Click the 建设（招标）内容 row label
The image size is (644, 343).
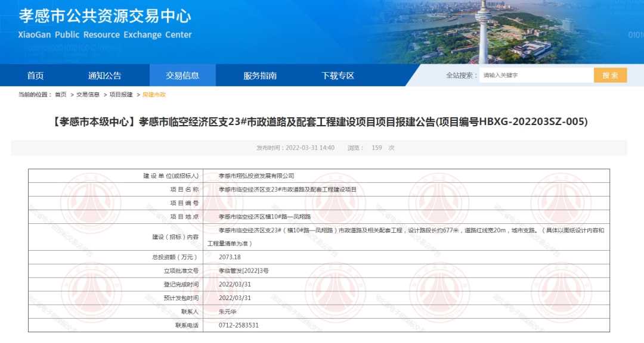click(x=175, y=237)
